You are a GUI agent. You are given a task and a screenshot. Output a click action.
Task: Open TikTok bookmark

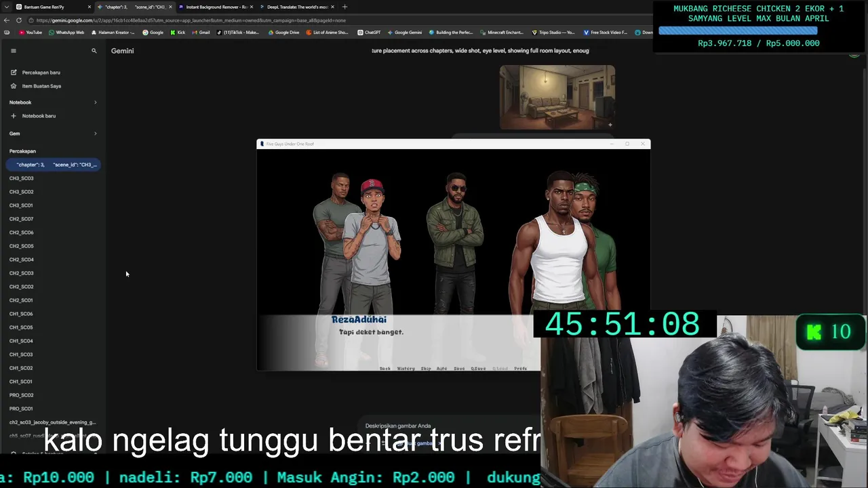click(x=238, y=33)
